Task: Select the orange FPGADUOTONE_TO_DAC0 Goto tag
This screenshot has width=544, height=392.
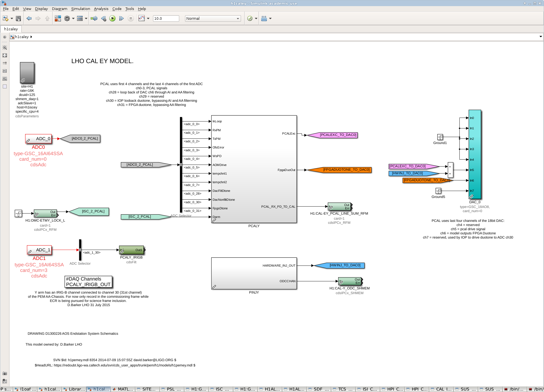Action: pos(339,170)
